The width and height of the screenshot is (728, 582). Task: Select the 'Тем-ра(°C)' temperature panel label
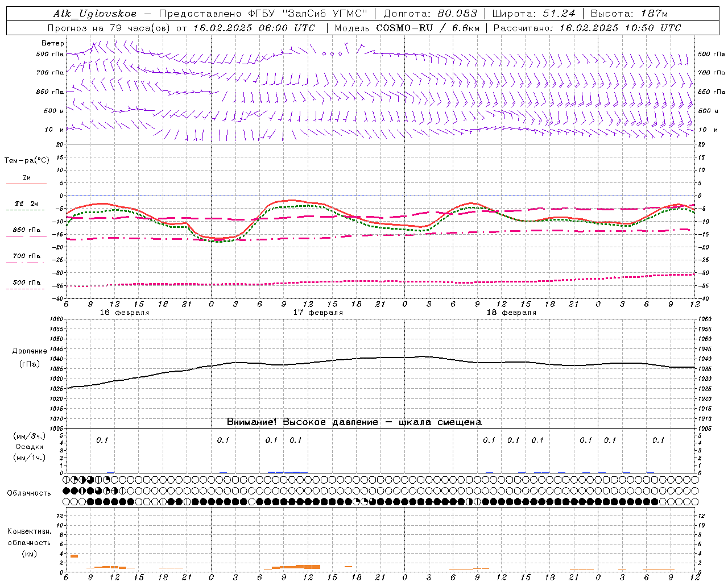(27, 161)
